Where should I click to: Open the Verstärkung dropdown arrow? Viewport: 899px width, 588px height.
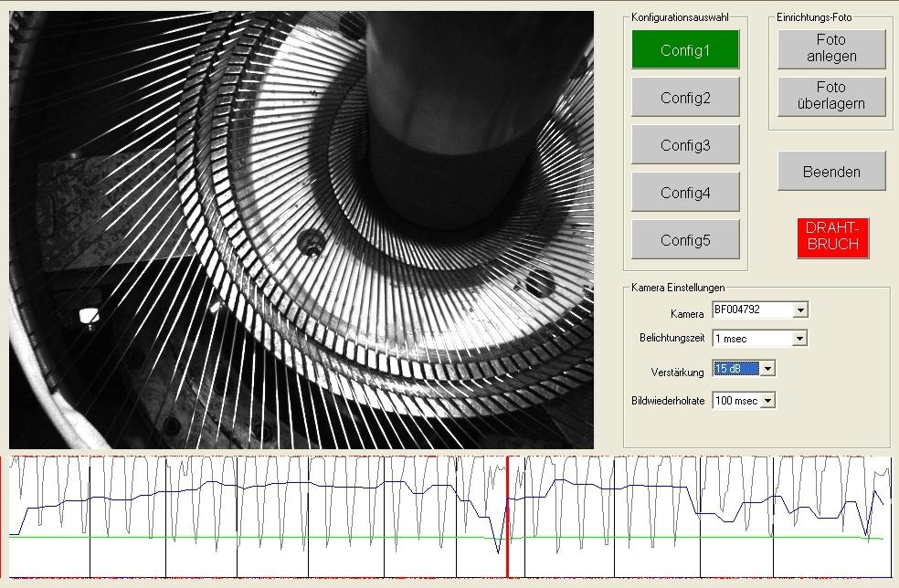coord(767,369)
